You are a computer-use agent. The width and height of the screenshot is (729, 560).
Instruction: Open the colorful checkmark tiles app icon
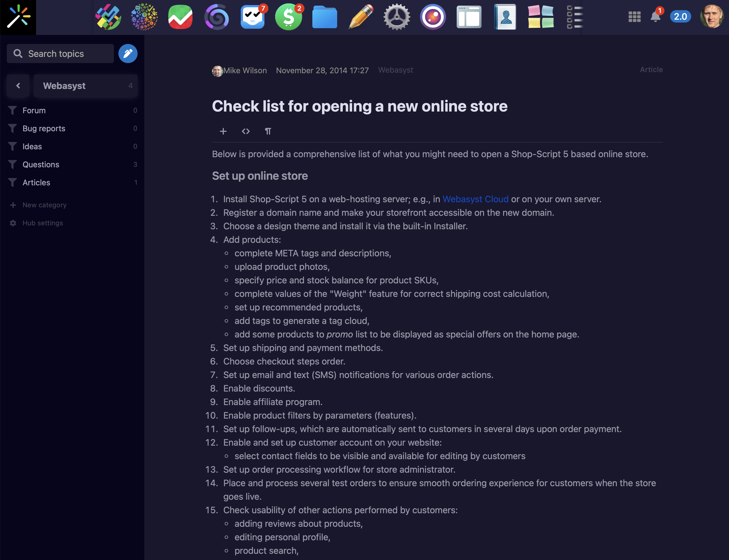pyautogui.click(x=108, y=17)
